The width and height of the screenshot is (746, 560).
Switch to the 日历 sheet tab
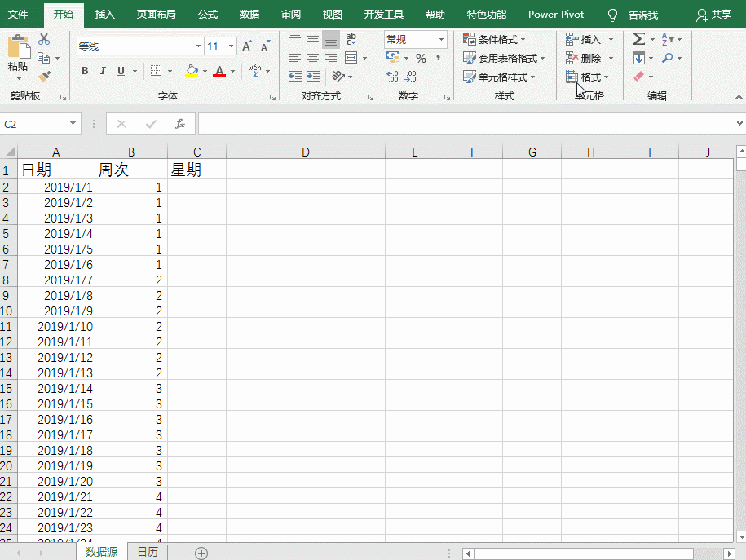[x=148, y=552]
